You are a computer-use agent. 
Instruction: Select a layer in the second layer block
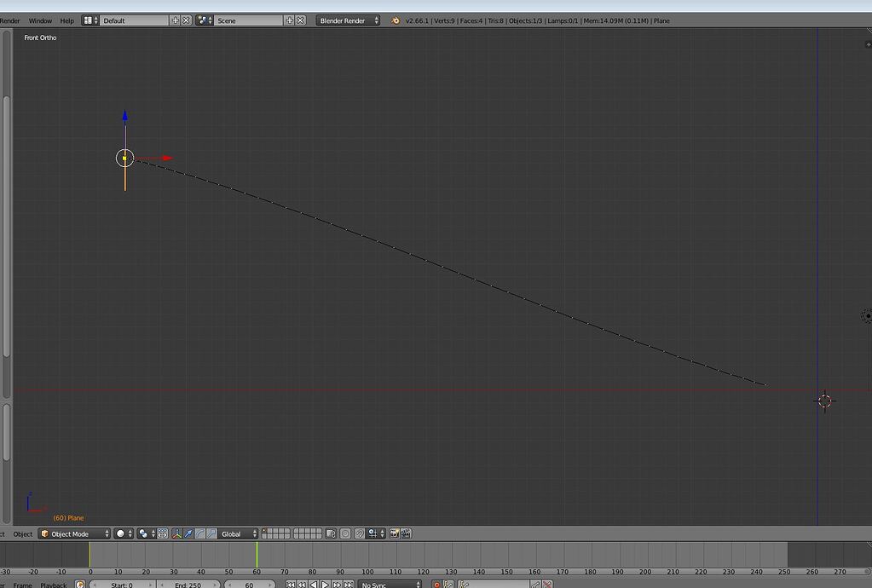[308, 534]
